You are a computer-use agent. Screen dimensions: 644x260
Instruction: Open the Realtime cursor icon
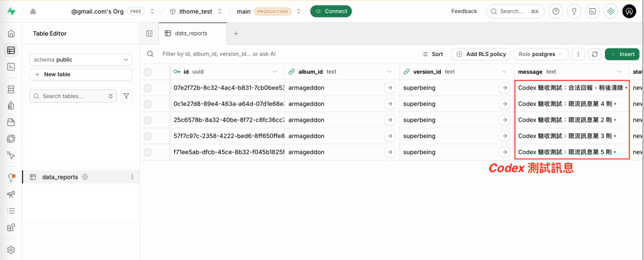11,155
